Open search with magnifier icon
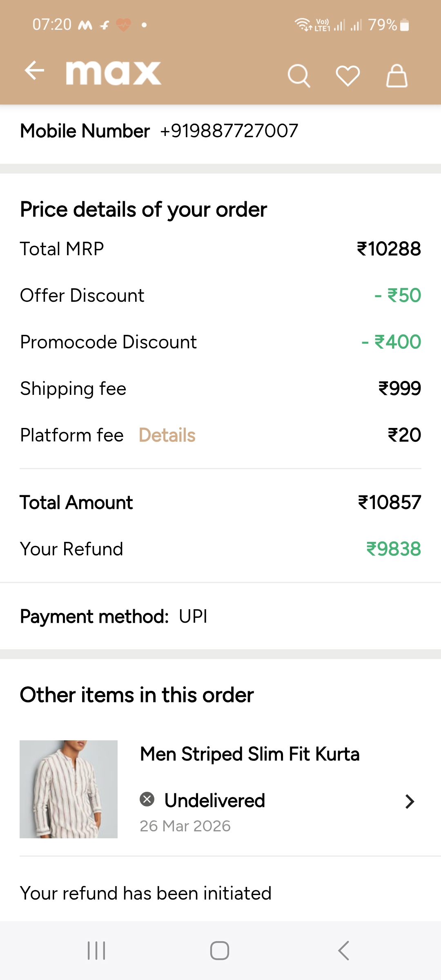Image resolution: width=441 pixels, height=980 pixels. coord(299,76)
